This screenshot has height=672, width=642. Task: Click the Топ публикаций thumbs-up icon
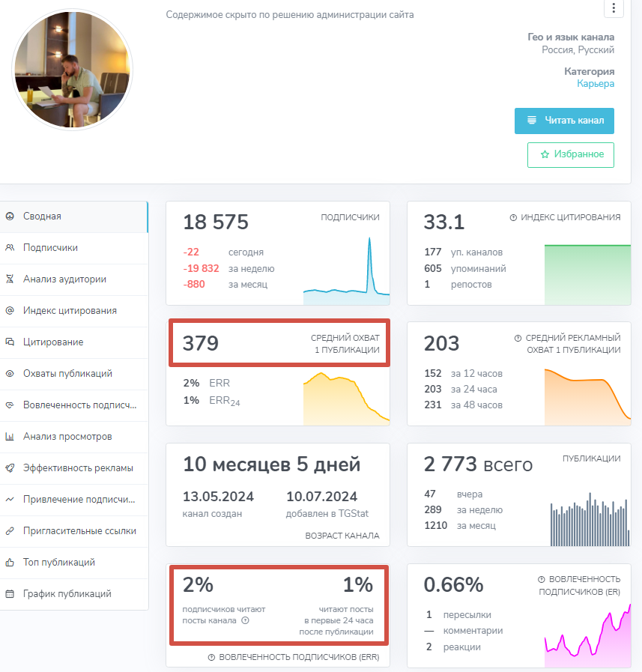point(10,562)
